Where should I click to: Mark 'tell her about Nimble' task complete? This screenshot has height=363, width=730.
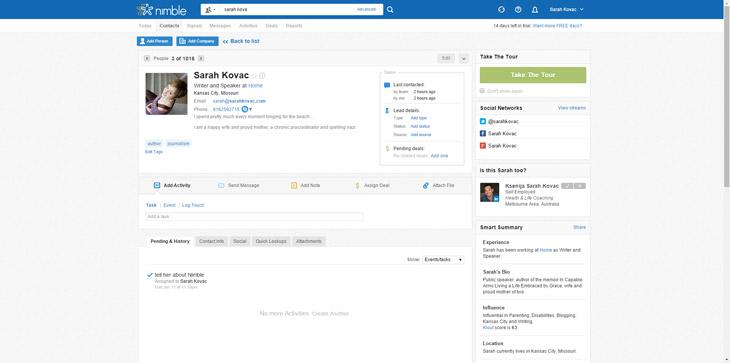150,275
